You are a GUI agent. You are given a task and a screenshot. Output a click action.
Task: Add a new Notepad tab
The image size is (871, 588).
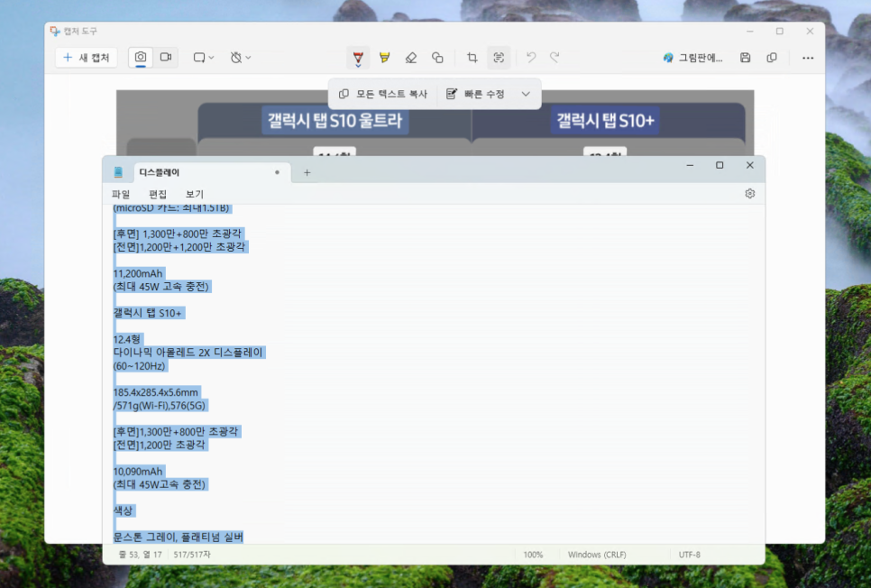coord(307,172)
